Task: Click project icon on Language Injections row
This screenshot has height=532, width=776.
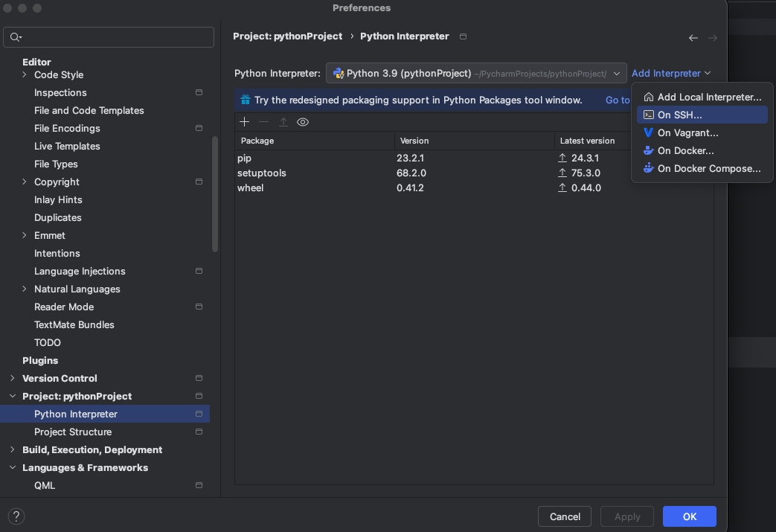Action: [199, 271]
